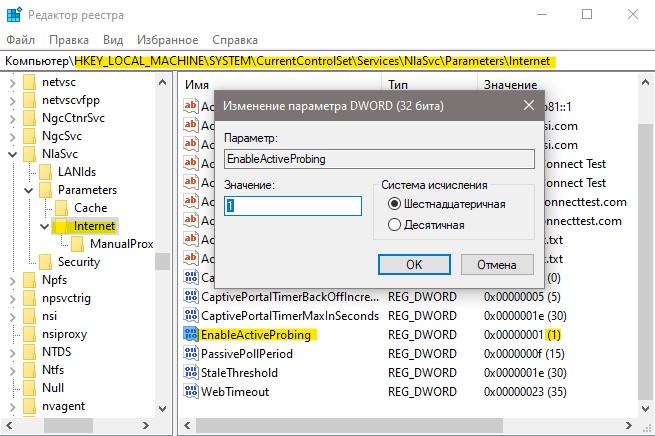Expand the npsvctrig tree node

(13, 299)
